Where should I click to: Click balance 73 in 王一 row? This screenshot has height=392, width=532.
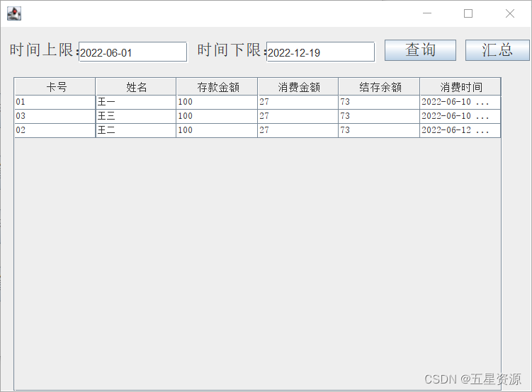(379, 103)
